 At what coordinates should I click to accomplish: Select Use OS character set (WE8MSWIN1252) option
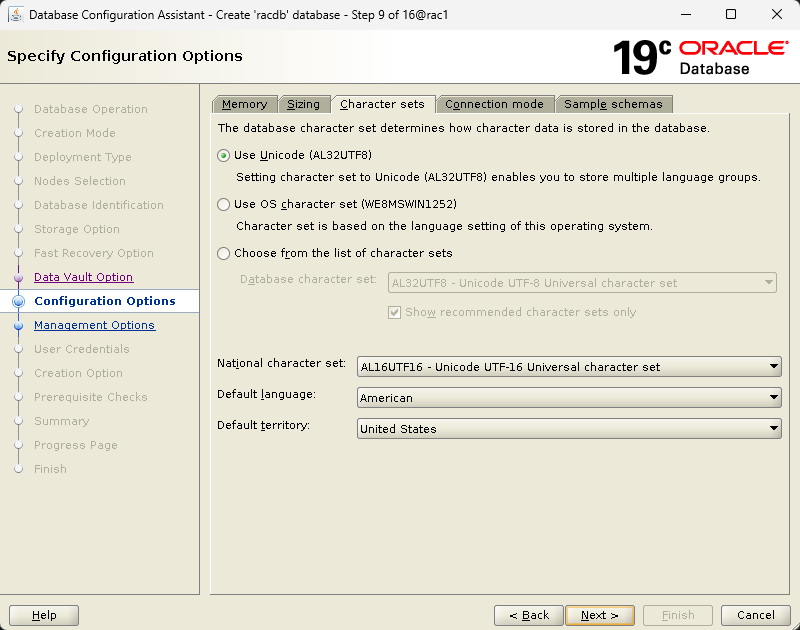[223, 205]
